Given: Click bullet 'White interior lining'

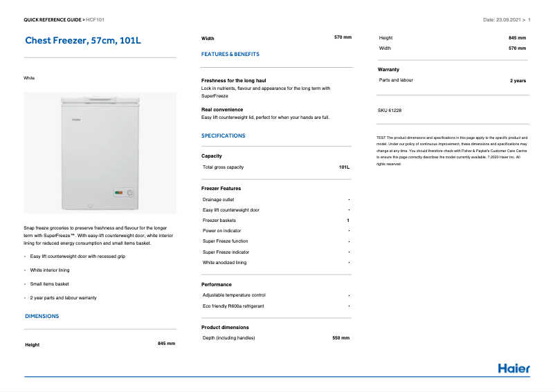Looking at the screenshot, I should 50,270.
